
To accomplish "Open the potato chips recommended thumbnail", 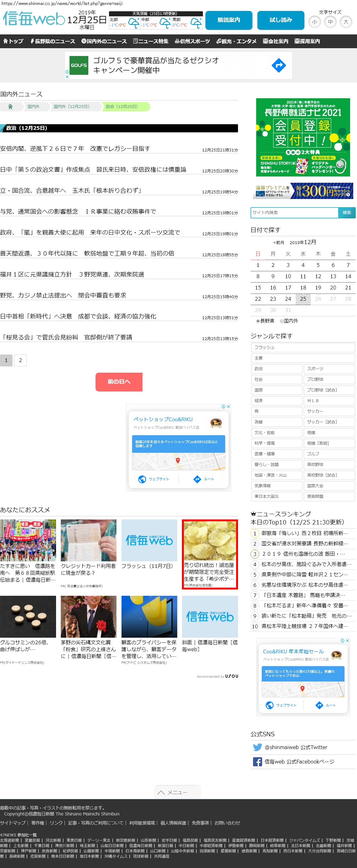I will click(x=210, y=540).
